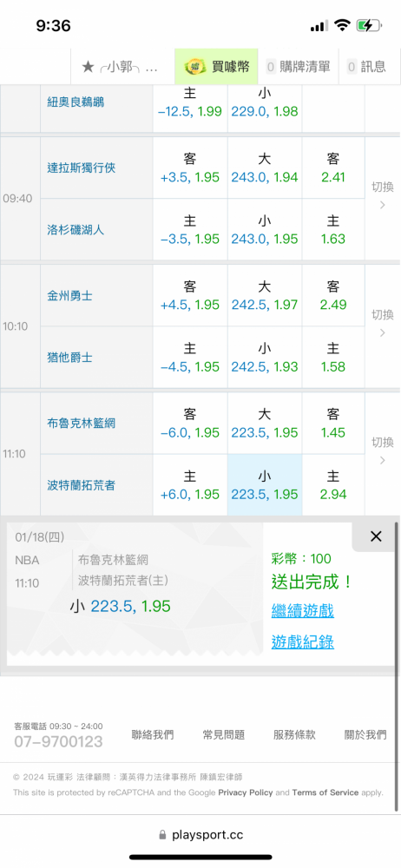Tap the 買噱幣 coin icon
The height and width of the screenshot is (868, 401).
click(194, 67)
